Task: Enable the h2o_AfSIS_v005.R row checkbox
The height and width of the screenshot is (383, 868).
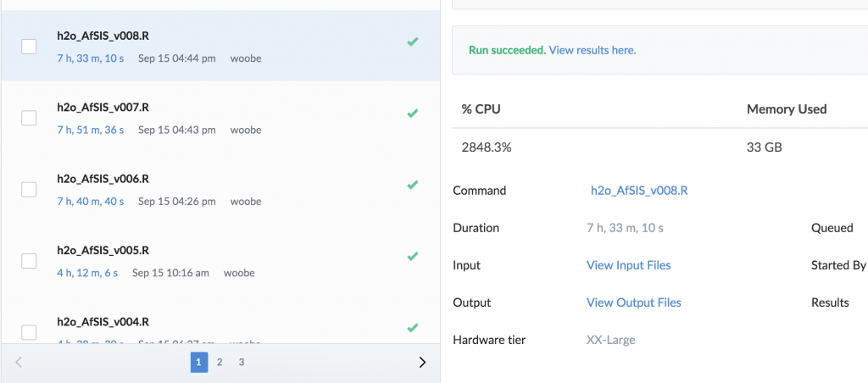Action: click(29, 261)
